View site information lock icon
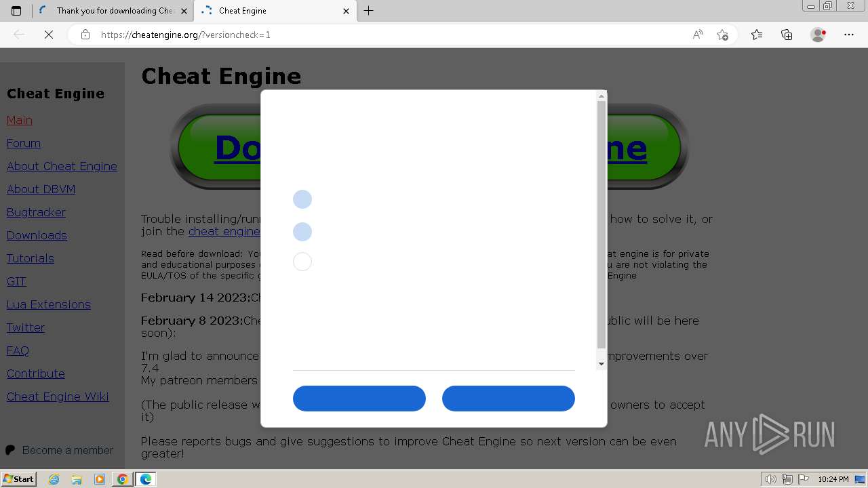The height and width of the screenshot is (488, 868). point(85,35)
